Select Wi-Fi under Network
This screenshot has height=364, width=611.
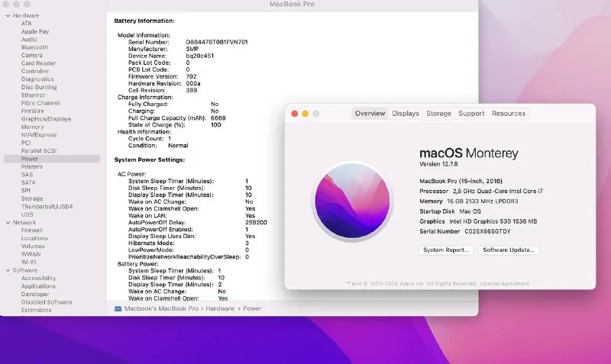pyautogui.click(x=28, y=262)
